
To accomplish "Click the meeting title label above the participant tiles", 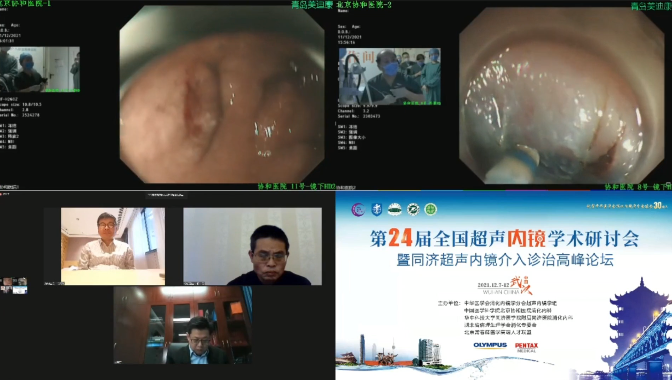I will click(166, 195).
